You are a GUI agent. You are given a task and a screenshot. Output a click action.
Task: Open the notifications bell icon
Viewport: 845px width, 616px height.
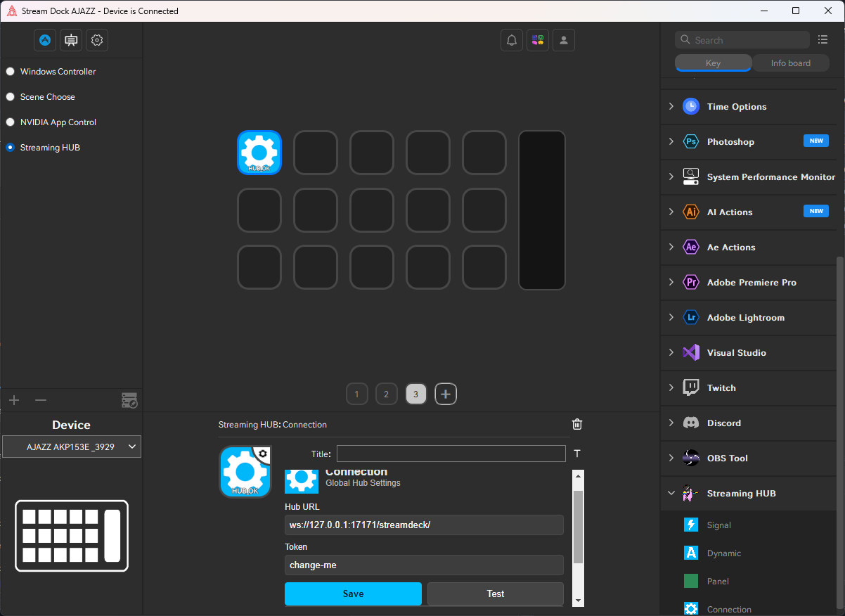(x=512, y=40)
